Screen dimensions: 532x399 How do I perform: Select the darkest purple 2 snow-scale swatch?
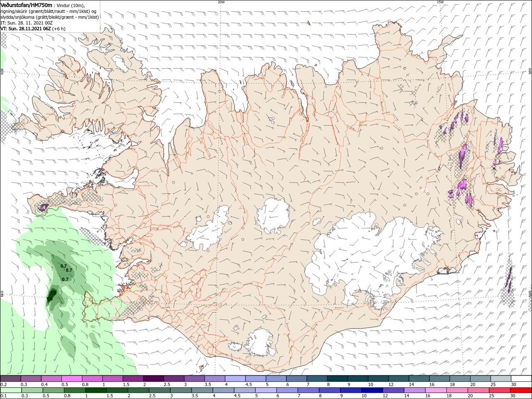[x=153, y=379]
